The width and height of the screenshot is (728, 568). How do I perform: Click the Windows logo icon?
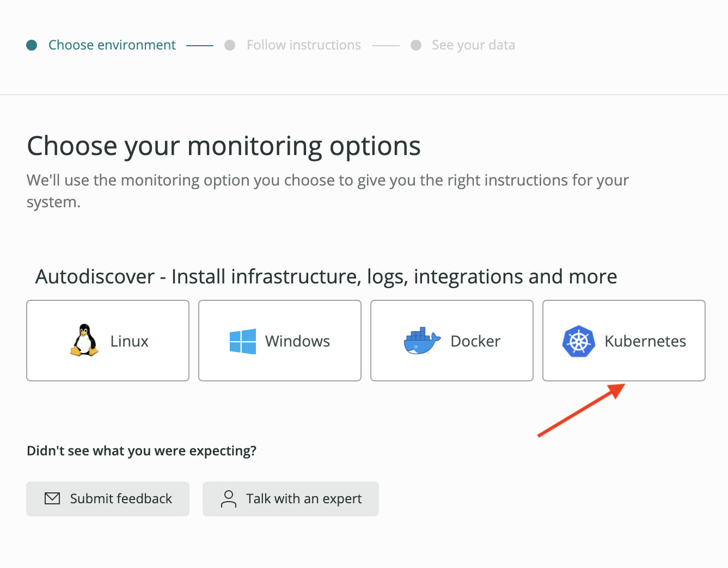pos(243,341)
